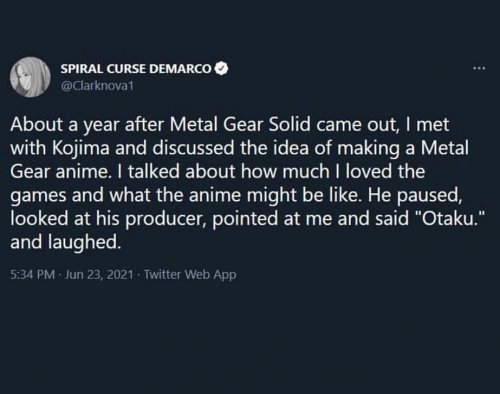Viewport: 500px width, 394px height.
Task: Click the last line "and laughed."
Action: pos(65,242)
